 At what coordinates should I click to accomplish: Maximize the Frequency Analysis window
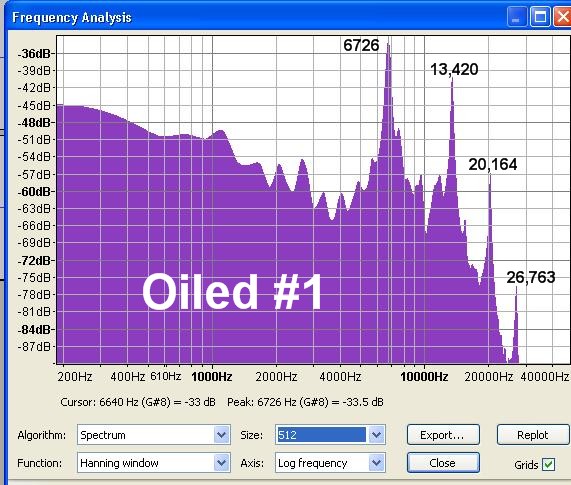pyautogui.click(x=540, y=17)
